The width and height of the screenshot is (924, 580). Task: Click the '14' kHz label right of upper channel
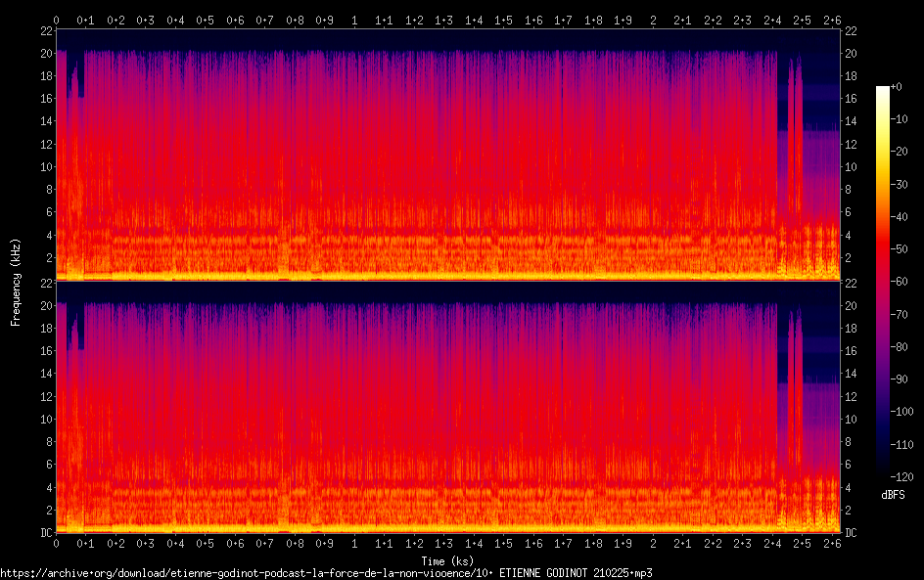pyautogui.click(x=851, y=121)
